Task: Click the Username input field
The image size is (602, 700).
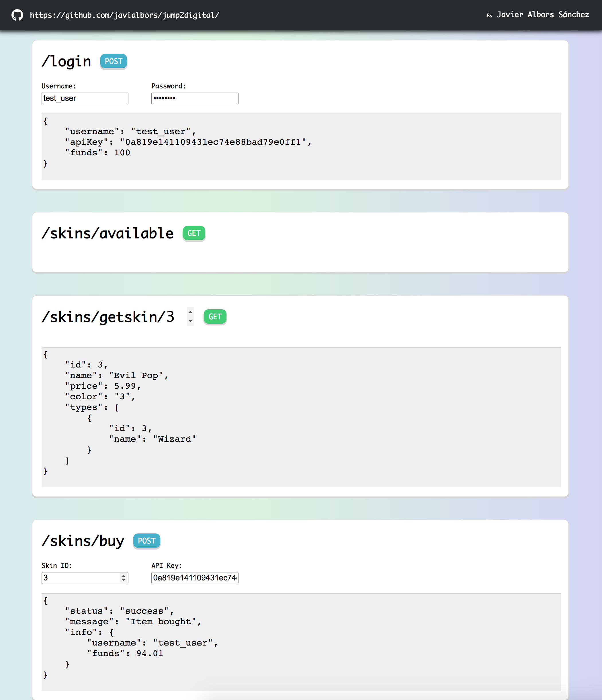Action: point(85,98)
